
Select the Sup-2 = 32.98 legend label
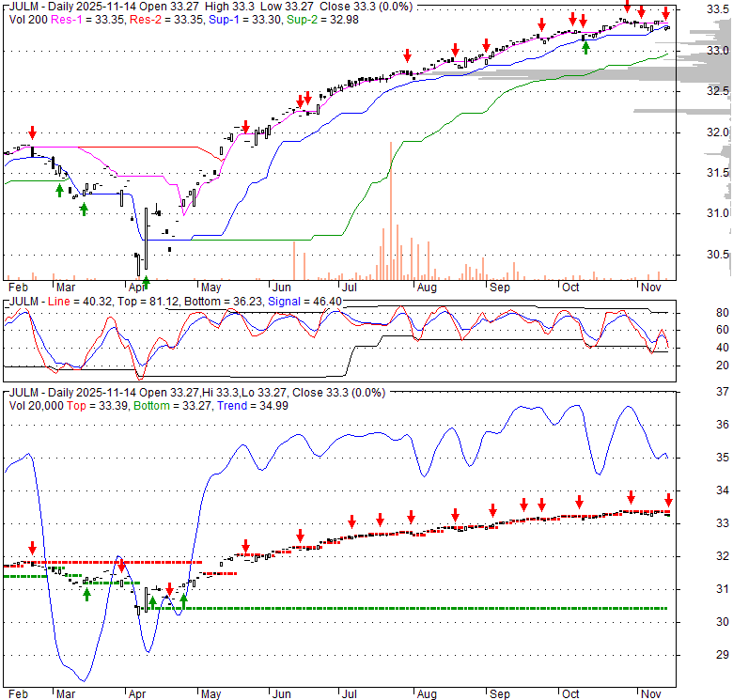[x=322, y=20]
